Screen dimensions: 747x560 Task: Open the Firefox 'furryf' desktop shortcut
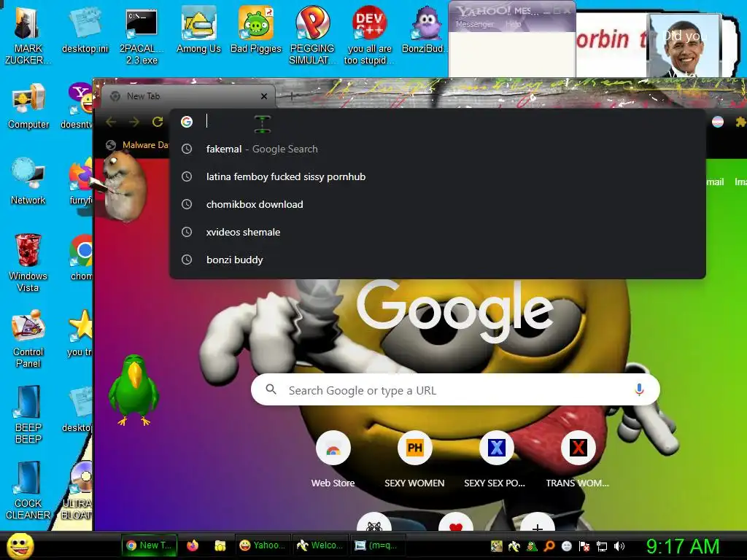[x=80, y=182]
